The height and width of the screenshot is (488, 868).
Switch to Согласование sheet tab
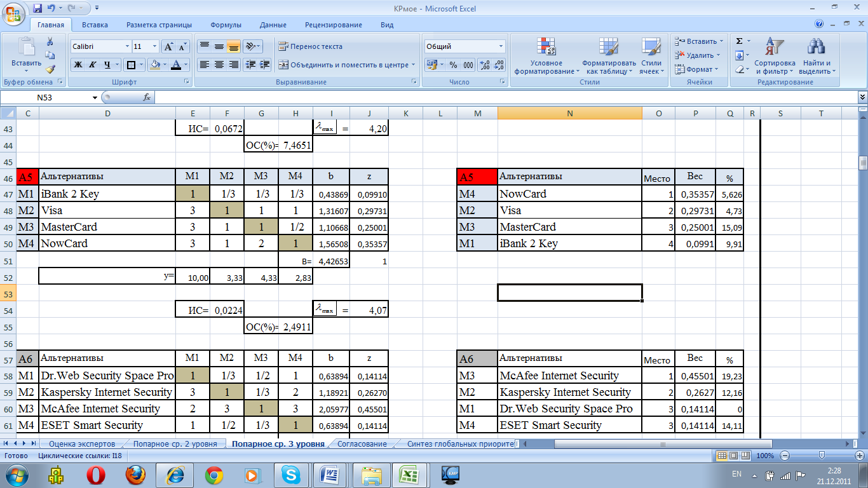coord(362,444)
